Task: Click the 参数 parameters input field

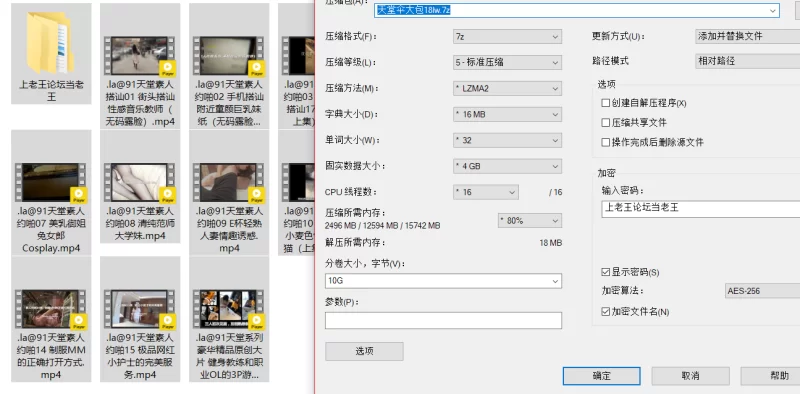Action: [x=443, y=321]
